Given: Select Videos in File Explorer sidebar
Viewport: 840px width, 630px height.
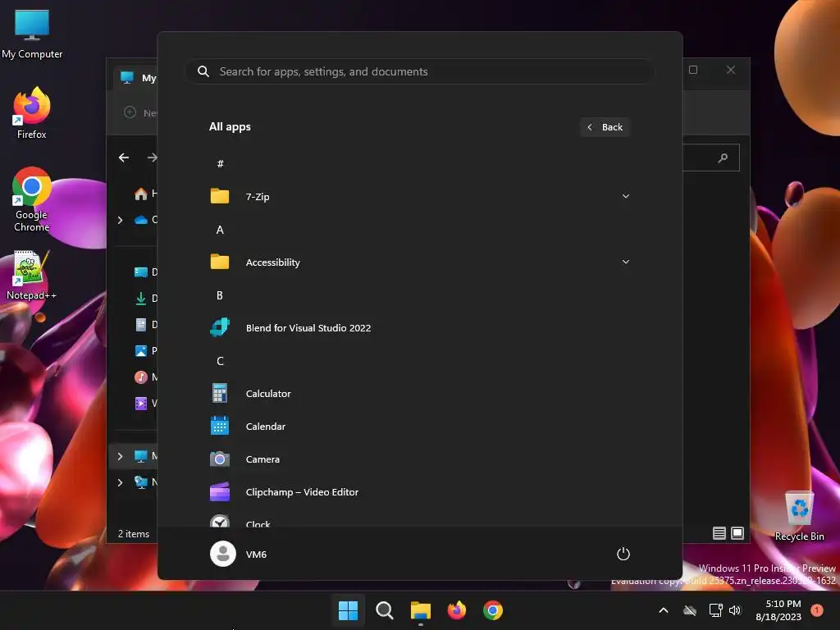Looking at the screenshot, I should (x=141, y=404).
